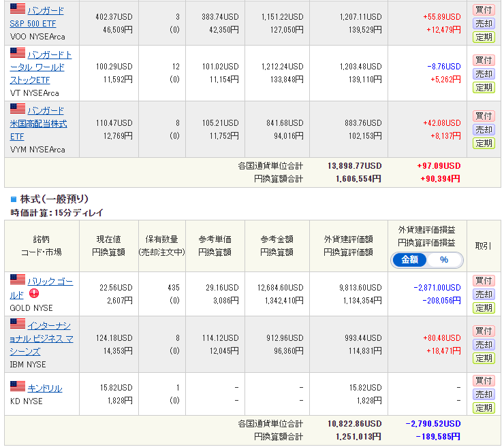Screen dimensions: 504x447
Task: Click the +90,394円 total gain
Action: pos(441,178)
